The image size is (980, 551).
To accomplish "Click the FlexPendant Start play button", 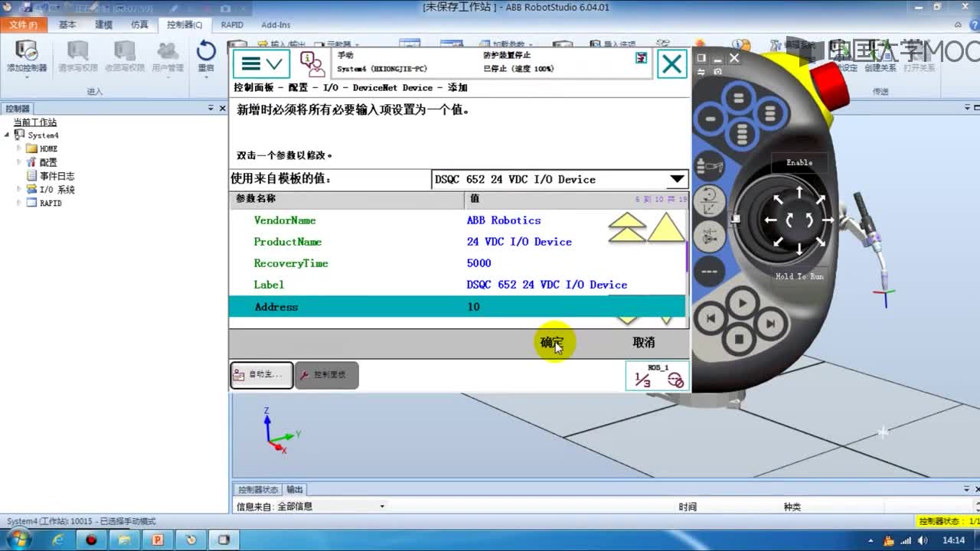I will point(741,303).
